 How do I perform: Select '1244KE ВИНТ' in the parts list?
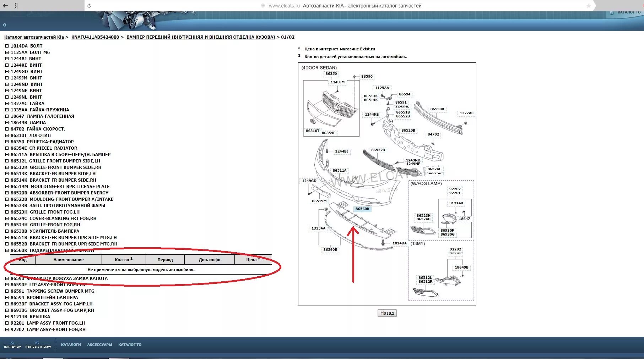tap(26, 65)
